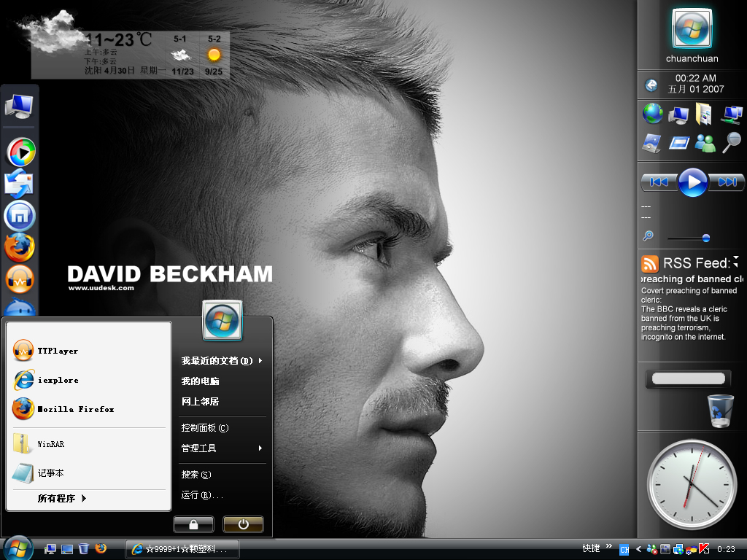Open network connections icon in sidebar
747x560 pixels.
pyautogui.click(x=732, y=114)
